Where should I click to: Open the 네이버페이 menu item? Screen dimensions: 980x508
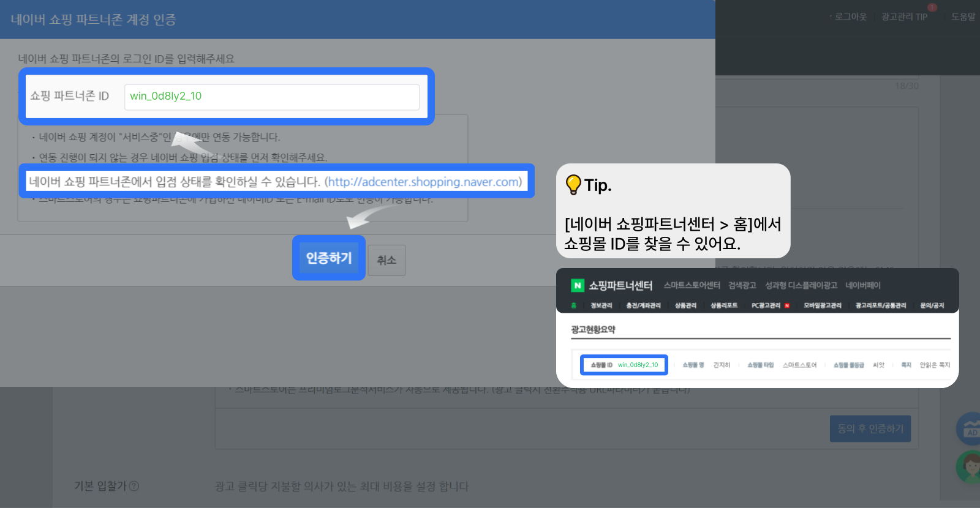click(863, 285)
